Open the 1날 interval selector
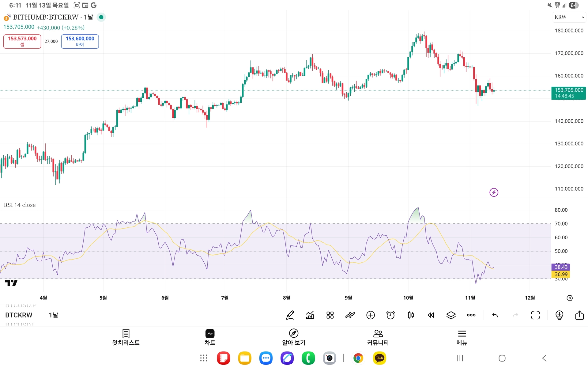588x368 pixels. 54,315
